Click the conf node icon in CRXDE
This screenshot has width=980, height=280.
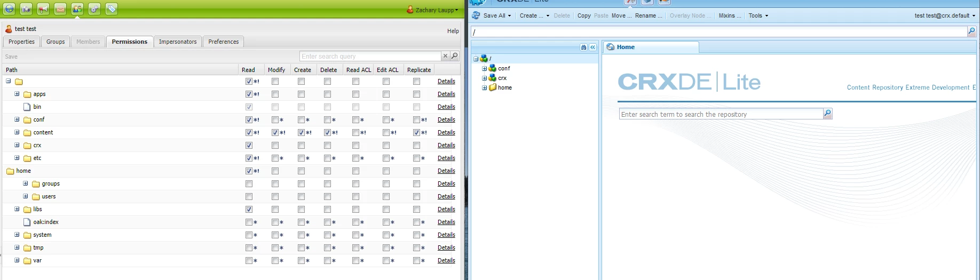tap(493, 68)
